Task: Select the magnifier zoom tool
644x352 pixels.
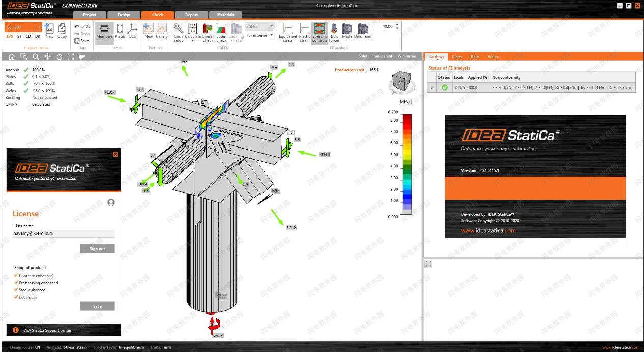Action: [x=36, y=57]
